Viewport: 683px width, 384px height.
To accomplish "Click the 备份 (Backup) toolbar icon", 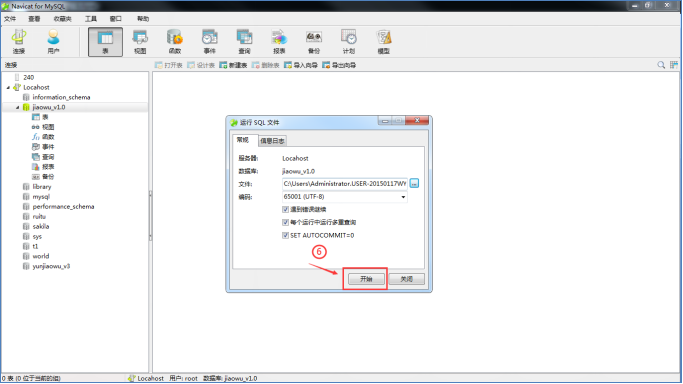I will point(314,41).
